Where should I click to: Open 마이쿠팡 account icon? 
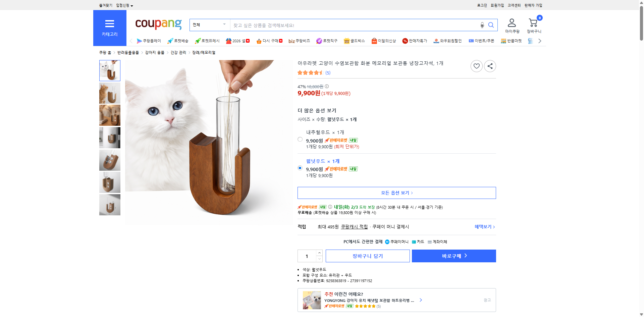[x=512, y=23]
